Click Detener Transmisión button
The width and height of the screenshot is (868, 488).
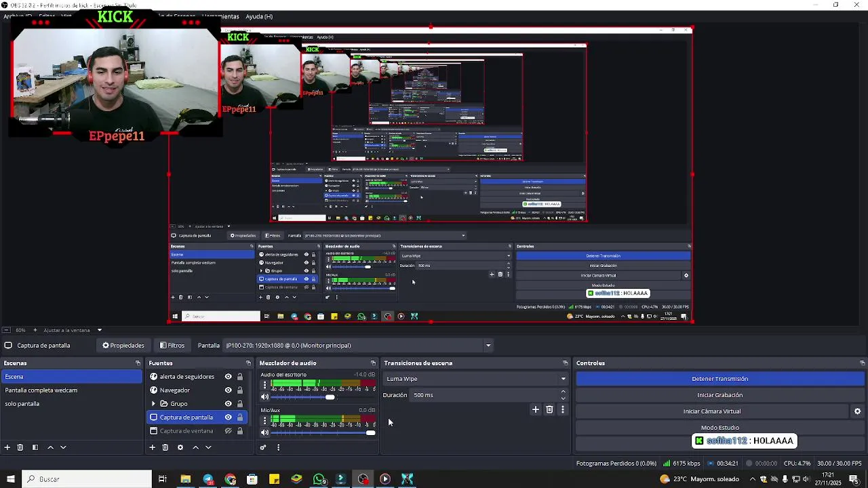(x=720, y=379)
